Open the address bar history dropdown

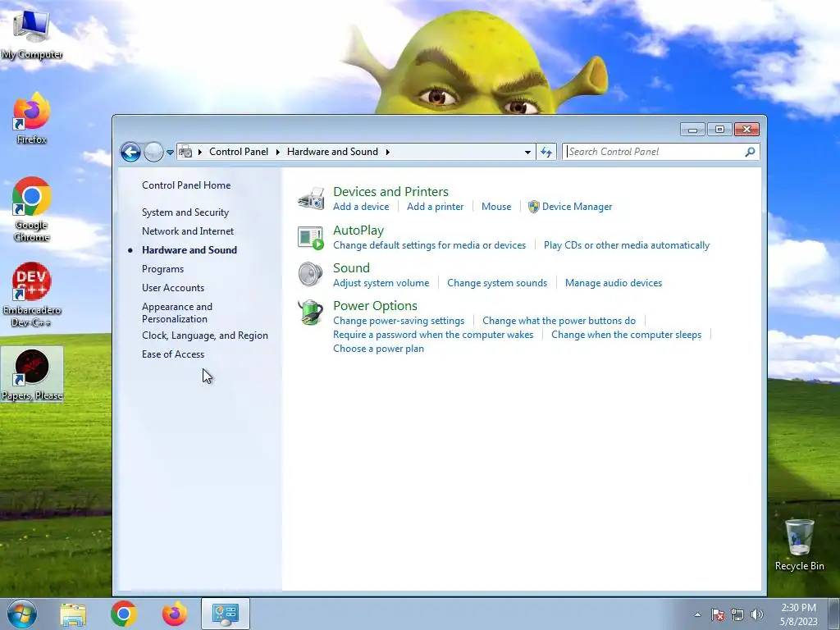[x=527, y=152]
